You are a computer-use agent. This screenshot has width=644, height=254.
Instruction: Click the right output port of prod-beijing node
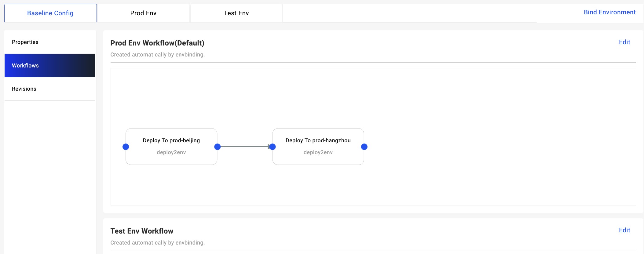pyautogui.click(x=218, y=147)
